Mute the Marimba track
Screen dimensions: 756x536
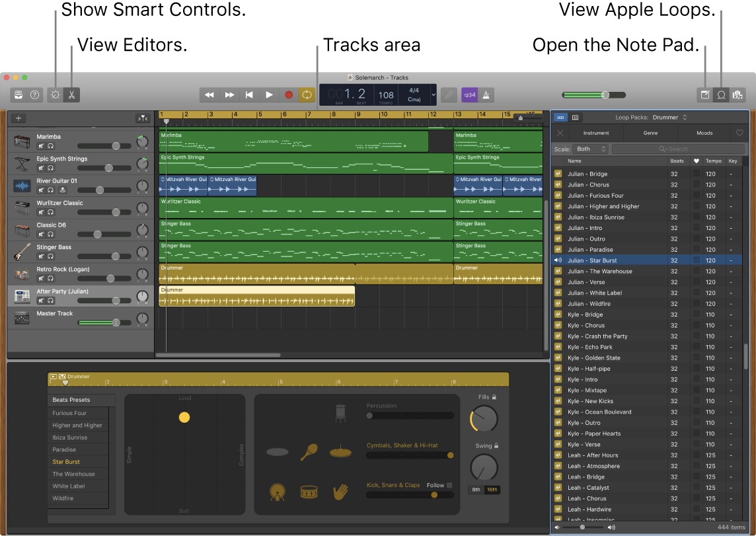coord(40,145)
